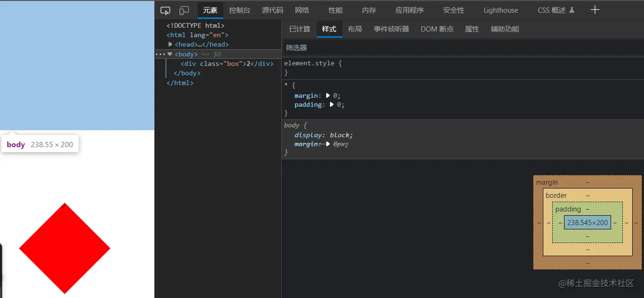Open the 辅助功能 sub-tab
This screenshot has width=644, height=298.
coord(505,29)
